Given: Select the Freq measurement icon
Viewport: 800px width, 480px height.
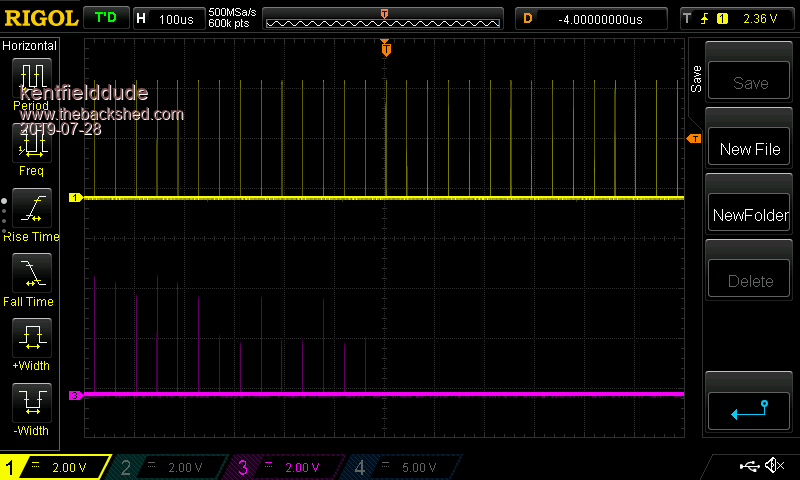Looking at the screenshot, I should [x=31, y=144].
